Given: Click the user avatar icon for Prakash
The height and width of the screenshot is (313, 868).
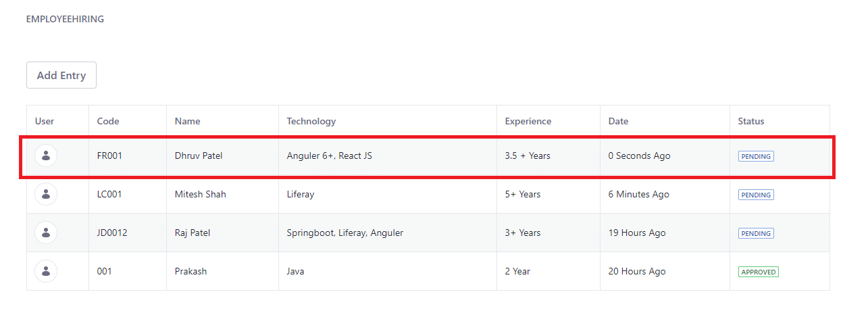Looking at the screenshot, I should point(46,271).
